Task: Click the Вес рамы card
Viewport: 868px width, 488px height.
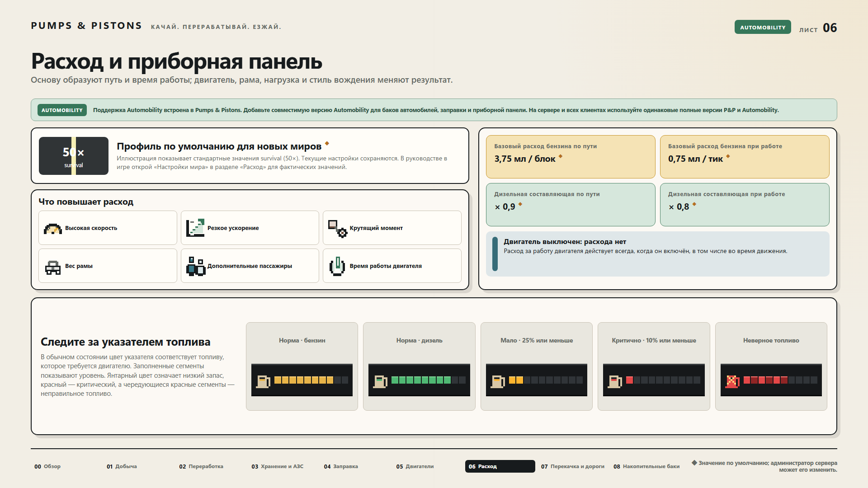Action: click(108, 266)
